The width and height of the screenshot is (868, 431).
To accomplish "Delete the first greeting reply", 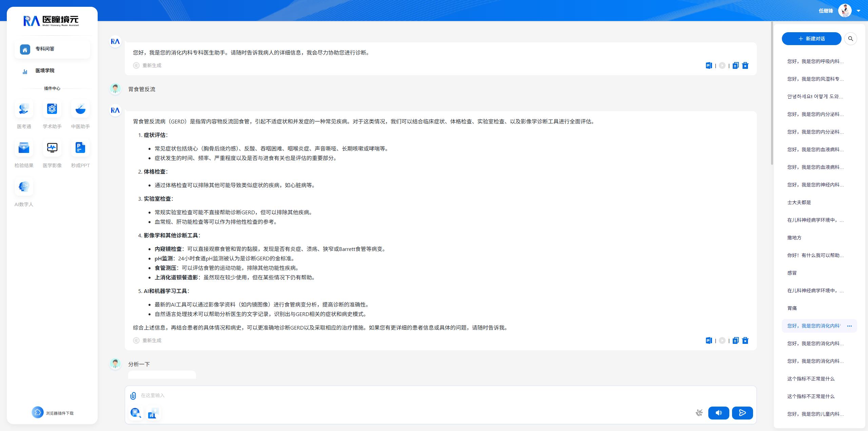I will coord(745,65).
